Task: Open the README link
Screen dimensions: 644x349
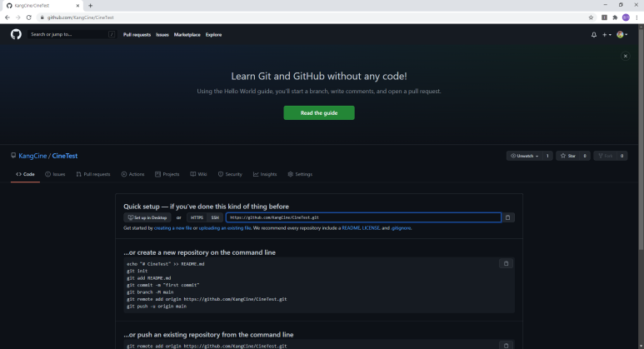Action: (x=351, y=228)
